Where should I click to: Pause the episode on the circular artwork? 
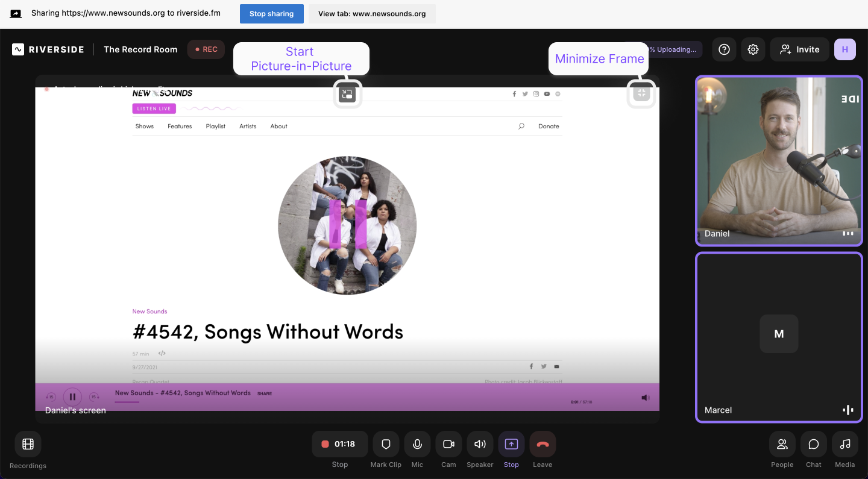click(x=347, y=225)
